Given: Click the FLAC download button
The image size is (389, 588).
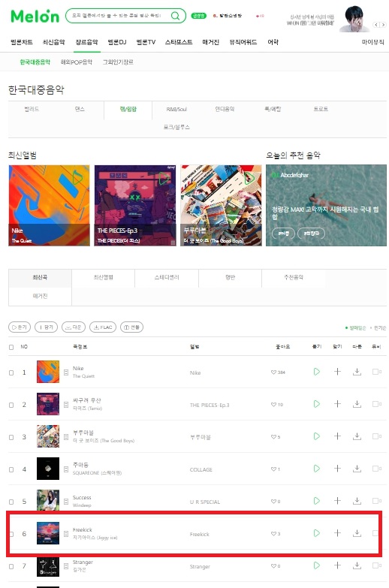Looking at the screenshot, I should click(103, 327).
